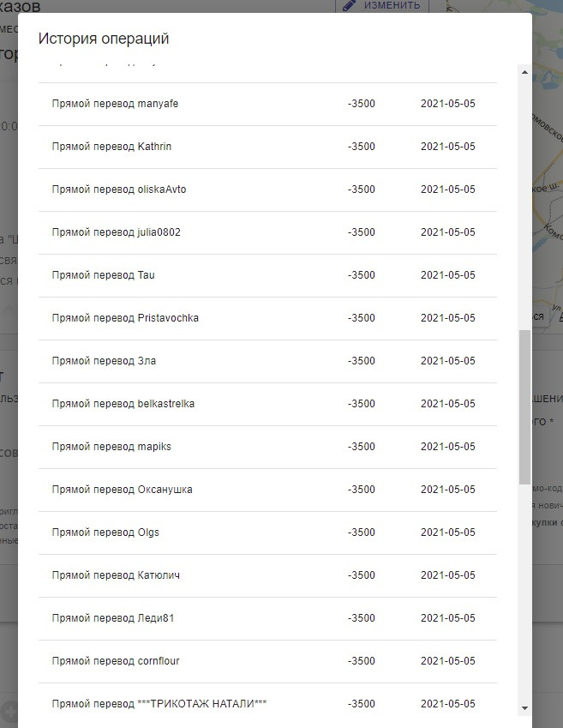The width and height of the screenshot is (563, 728).
Task: Click the history list scrollbar thumb
Action: click(525, 407)
